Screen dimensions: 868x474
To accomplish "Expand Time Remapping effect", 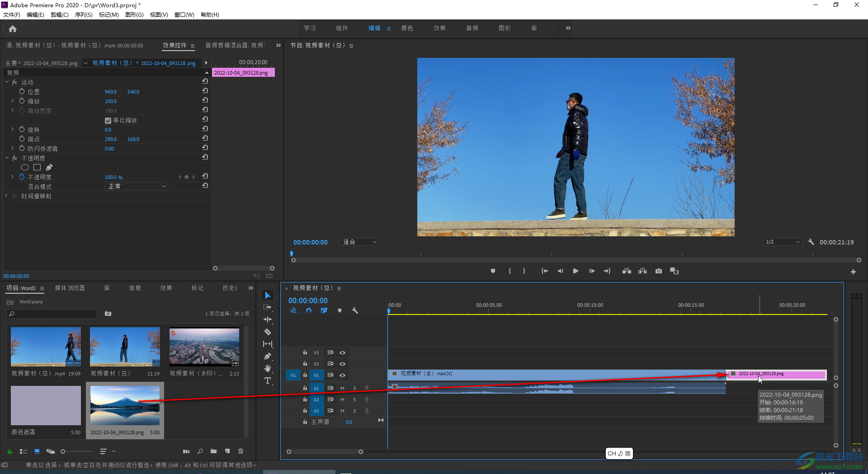I will tap(7, 196).
